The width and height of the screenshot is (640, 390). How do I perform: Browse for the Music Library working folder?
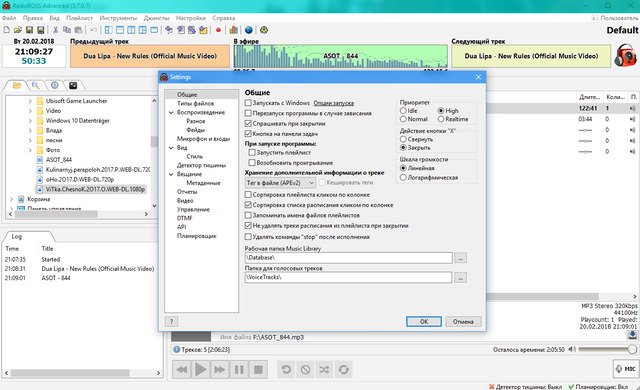click(460, 258)
